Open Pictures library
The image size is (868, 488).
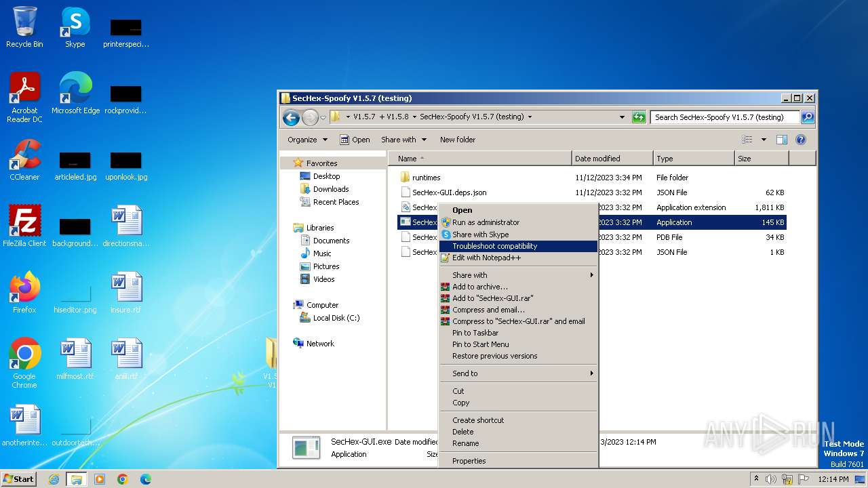pos(326,266)
